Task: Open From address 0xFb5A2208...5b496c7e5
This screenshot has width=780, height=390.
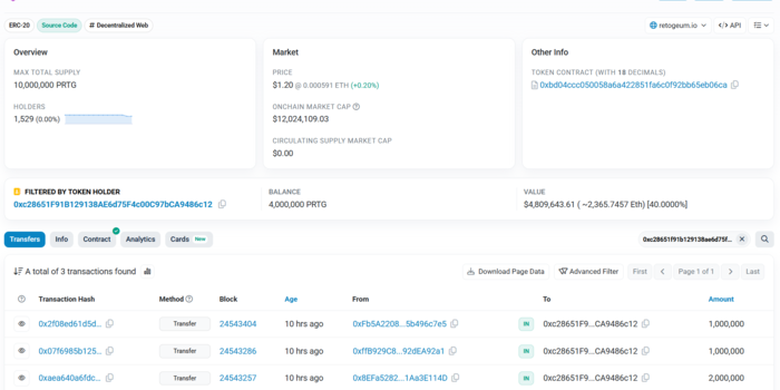Action: 399,324
